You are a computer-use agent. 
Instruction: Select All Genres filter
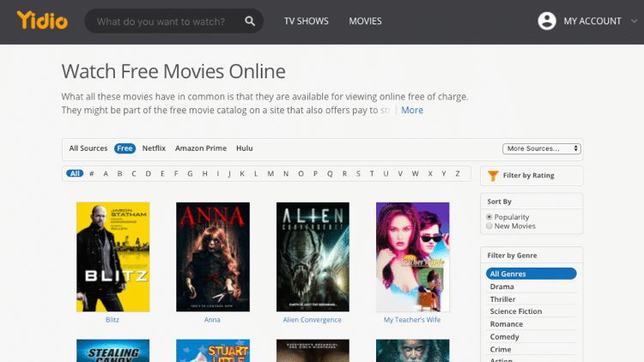click(531, 274)
